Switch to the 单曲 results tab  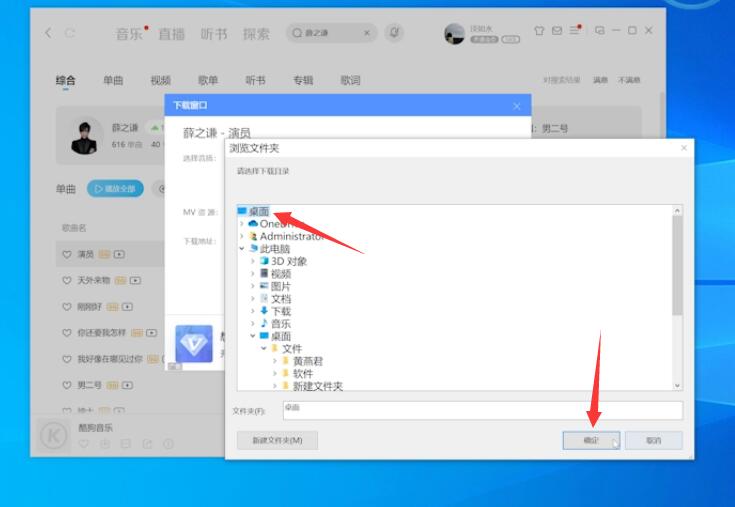click(113, 81)
